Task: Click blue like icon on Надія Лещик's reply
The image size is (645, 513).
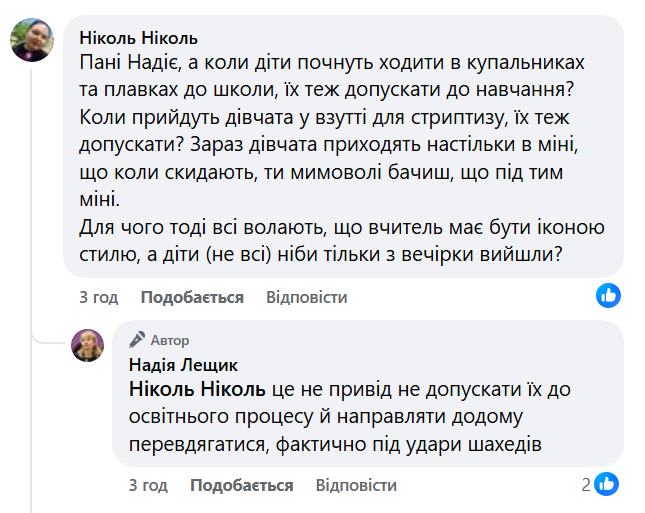Action: point(608,485)
